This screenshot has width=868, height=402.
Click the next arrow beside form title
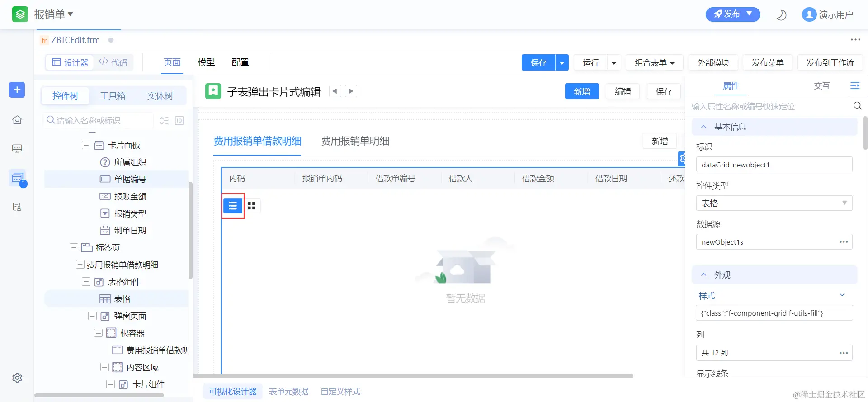351,91
